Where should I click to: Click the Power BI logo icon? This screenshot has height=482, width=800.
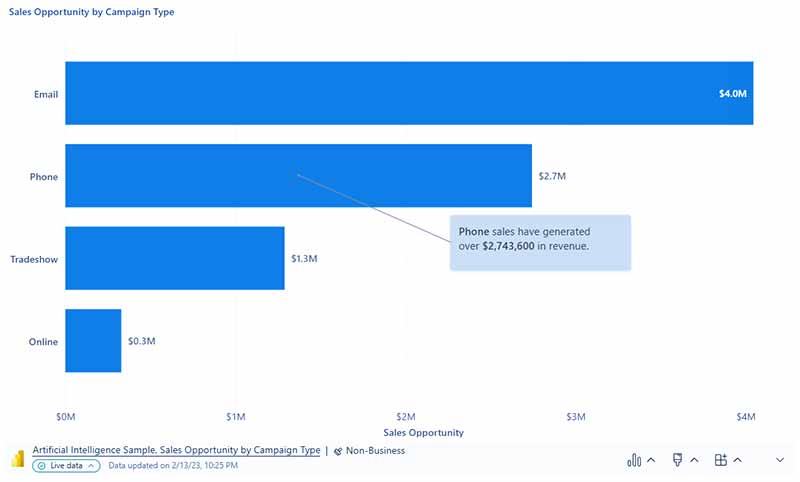[x=18, y=458]
